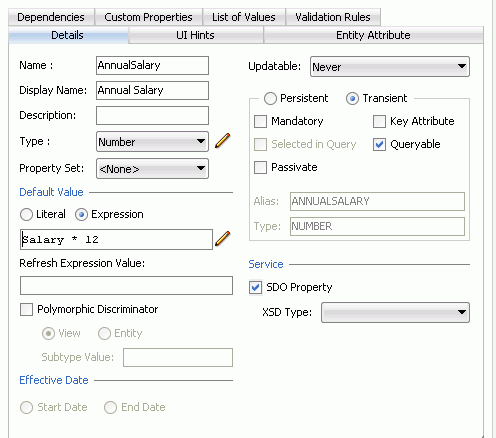Click the Display Name input field

(152, 90)
